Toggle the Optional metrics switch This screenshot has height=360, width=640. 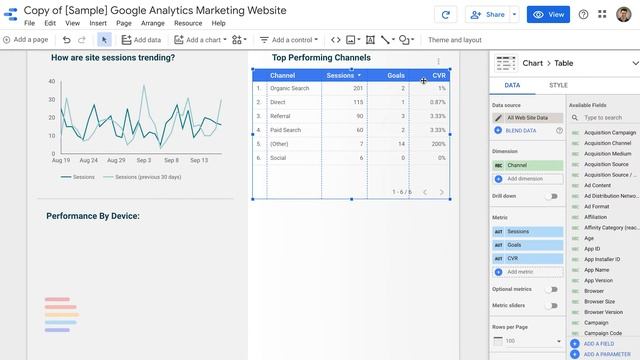tap(552, 289)
